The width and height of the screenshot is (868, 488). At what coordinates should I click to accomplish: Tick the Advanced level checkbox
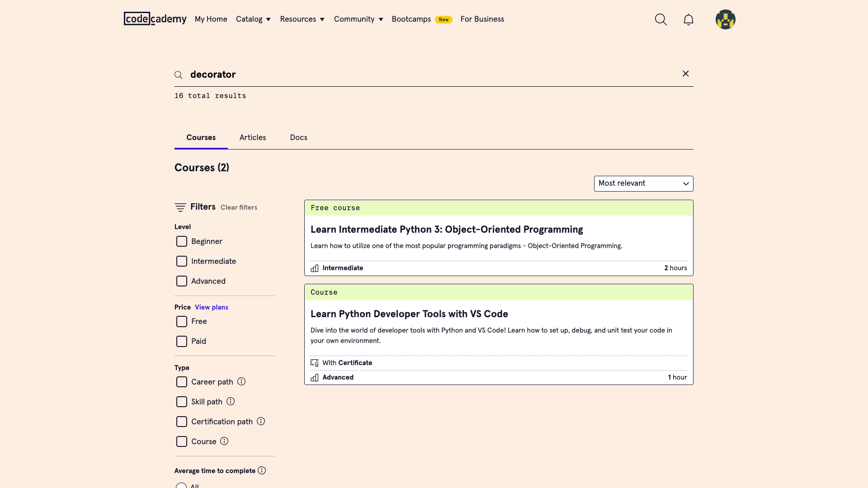(182, 281)
